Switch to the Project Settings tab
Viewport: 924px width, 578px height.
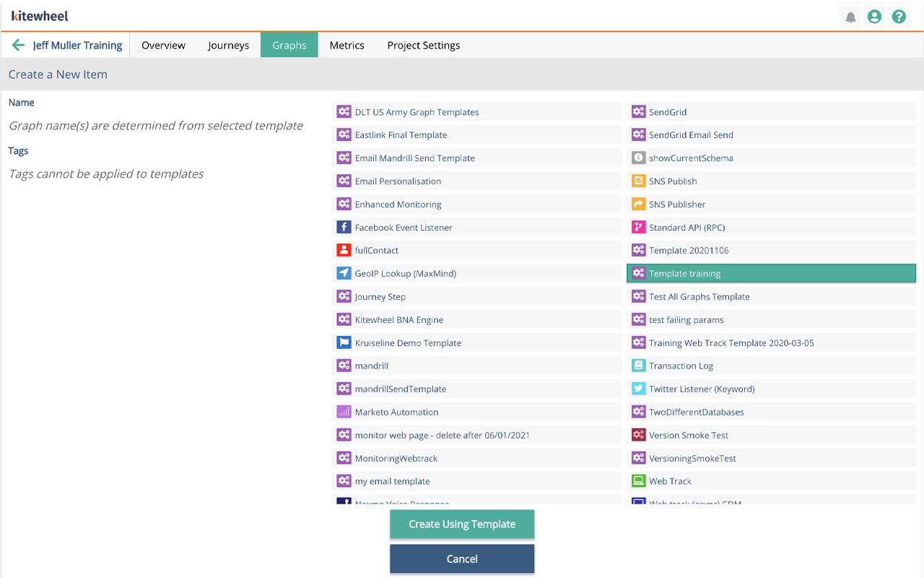pos(423,45)
